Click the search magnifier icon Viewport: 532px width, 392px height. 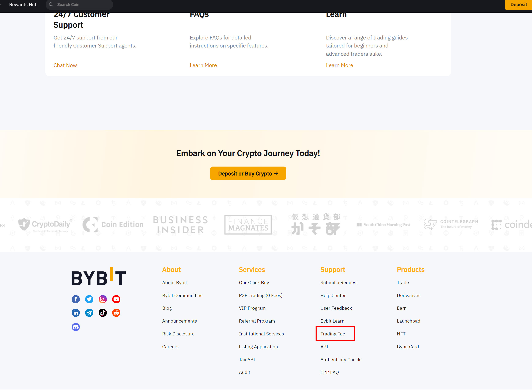coord(51,4)
